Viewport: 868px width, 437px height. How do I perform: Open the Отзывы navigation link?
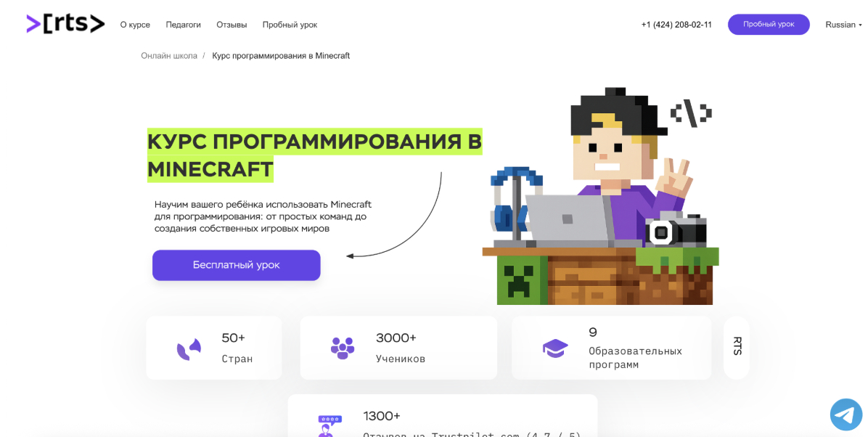pos(232,25)
